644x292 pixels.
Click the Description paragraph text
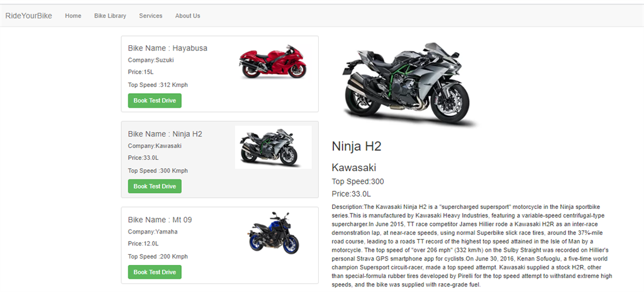point(472,245)
